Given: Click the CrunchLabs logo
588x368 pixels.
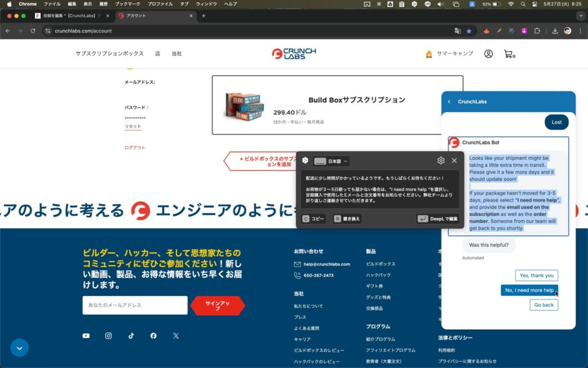Looking at the screenshot, I should point(294,53).
